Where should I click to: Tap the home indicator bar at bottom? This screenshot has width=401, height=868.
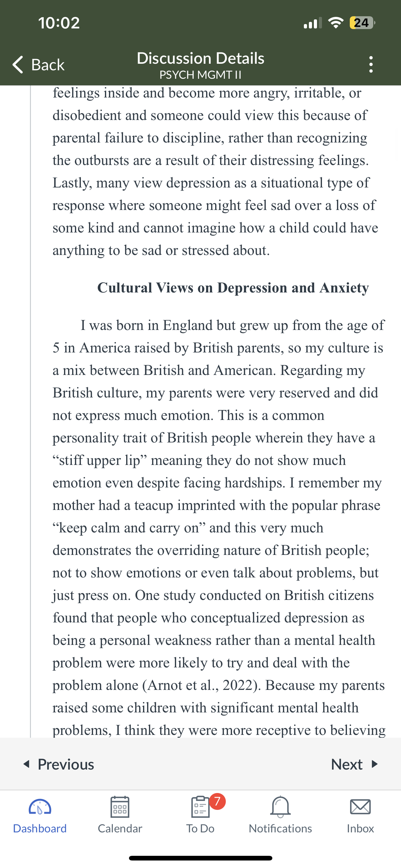point(200,858)
